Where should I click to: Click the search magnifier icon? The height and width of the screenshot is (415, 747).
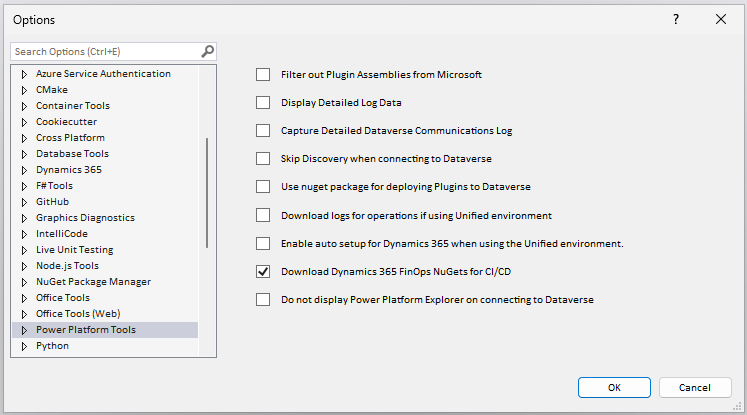[x=207, y=51]
